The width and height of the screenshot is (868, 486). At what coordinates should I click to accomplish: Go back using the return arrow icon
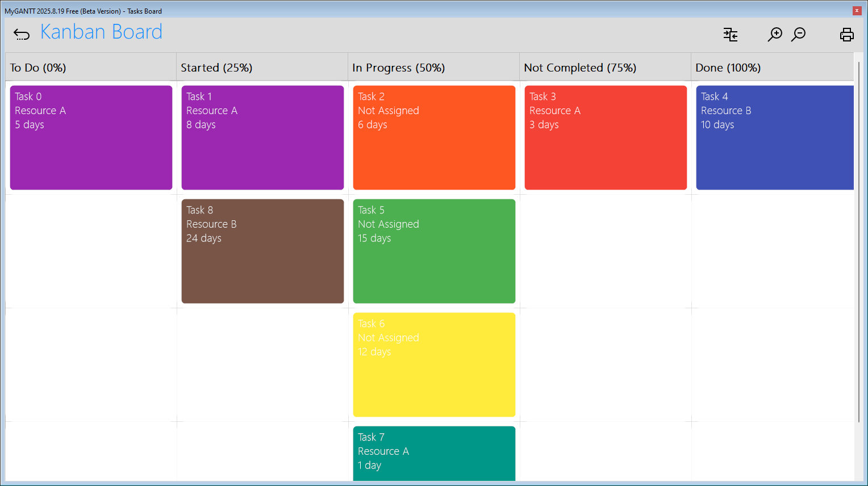click(x=22, y=35)
